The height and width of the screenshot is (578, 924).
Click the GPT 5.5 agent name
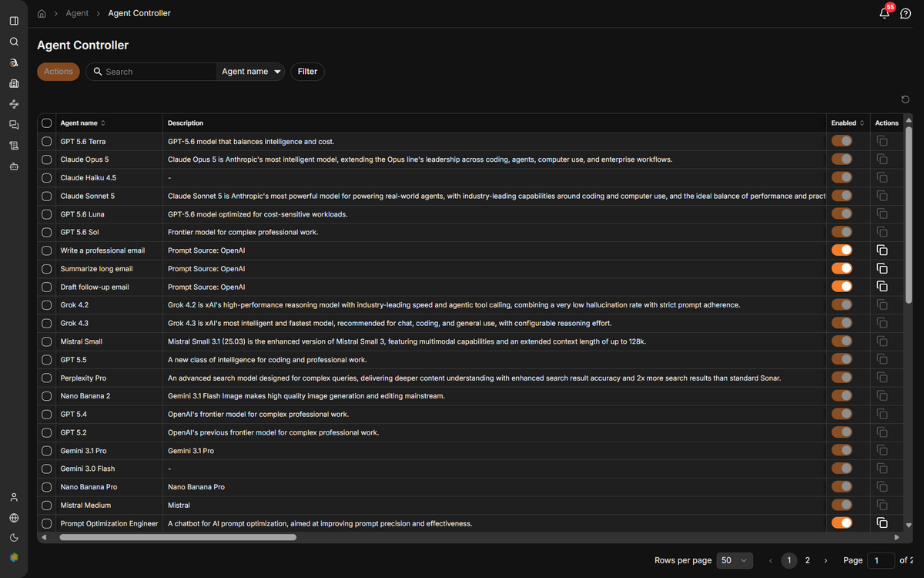(74, 360)
